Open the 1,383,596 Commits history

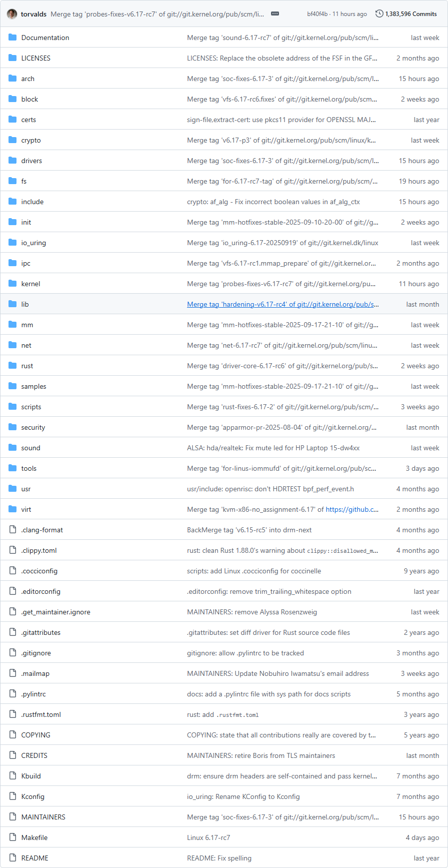coord(410,14)
